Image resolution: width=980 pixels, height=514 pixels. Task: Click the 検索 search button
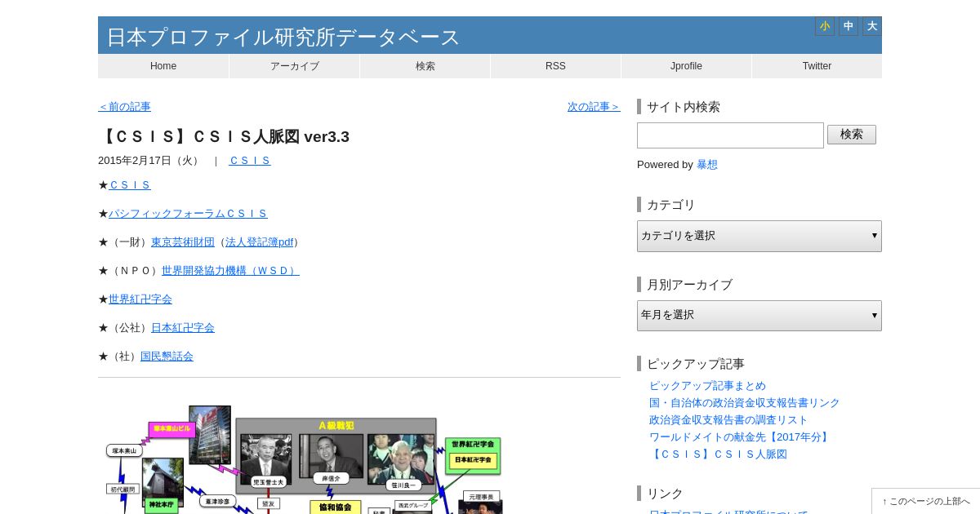[x=852, y=135]
